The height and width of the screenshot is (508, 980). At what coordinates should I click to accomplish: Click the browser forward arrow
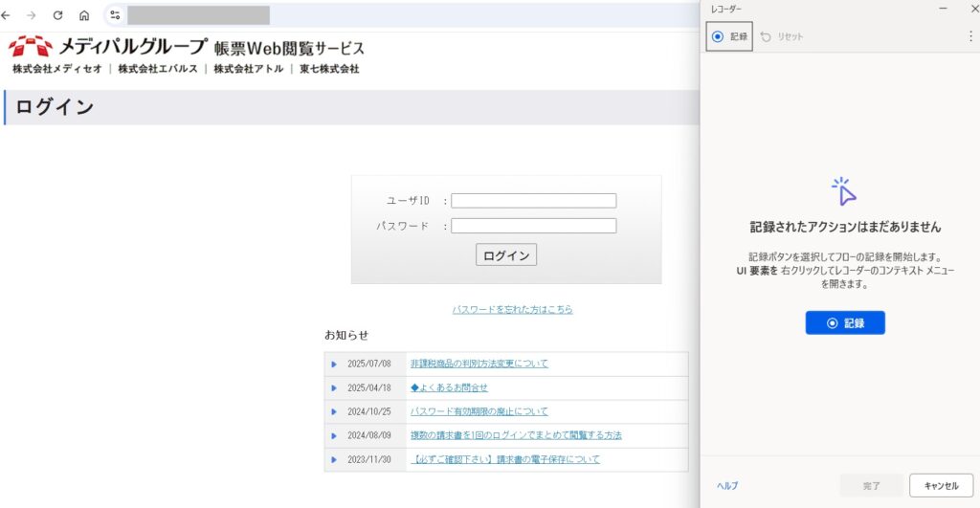point(32,15)
